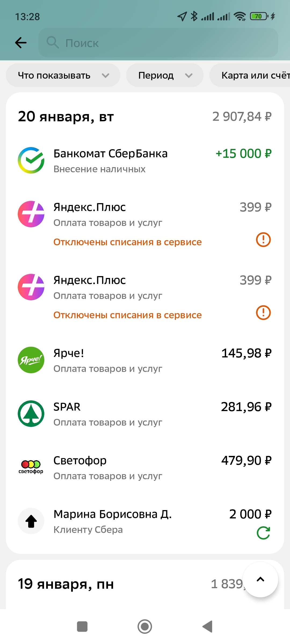The height and width of the screenshot is (644, 290).
Task: Open the first "Отключены списания в сервисе" notice
Action: [x=128, y=242]
